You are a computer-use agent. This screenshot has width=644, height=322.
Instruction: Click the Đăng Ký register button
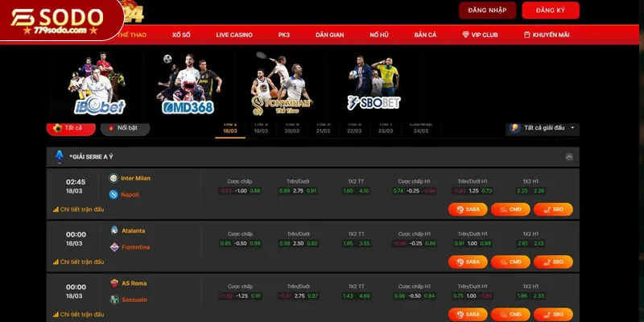coord(551,10)
